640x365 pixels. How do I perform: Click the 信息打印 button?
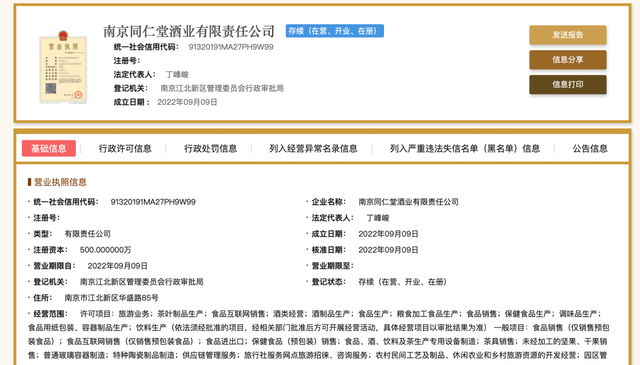pos(568,85)
